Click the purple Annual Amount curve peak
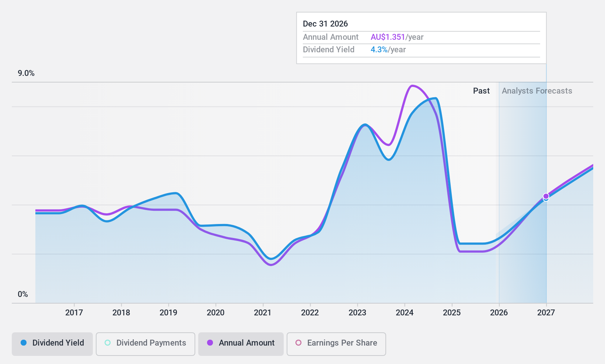The image size is (605, 364). coord(413,86)
